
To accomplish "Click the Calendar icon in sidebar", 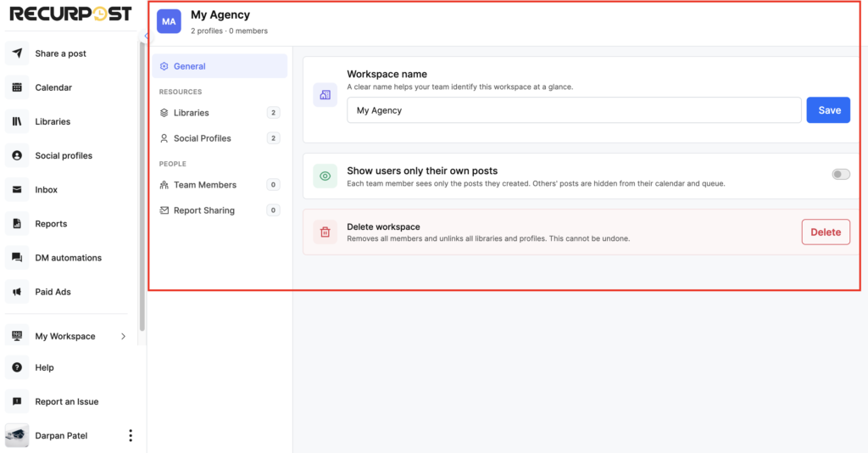I will click(17, 87).
